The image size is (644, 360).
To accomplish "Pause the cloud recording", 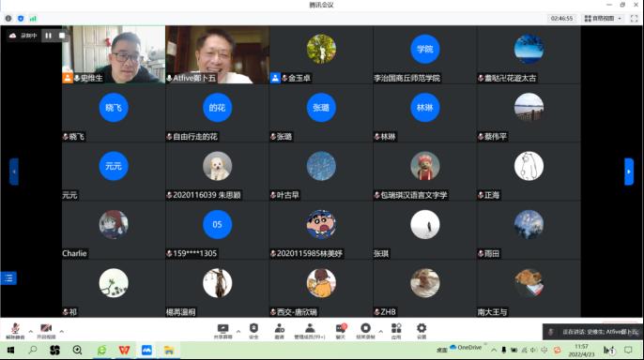I will pyautogui.click(x=49, y=36).
